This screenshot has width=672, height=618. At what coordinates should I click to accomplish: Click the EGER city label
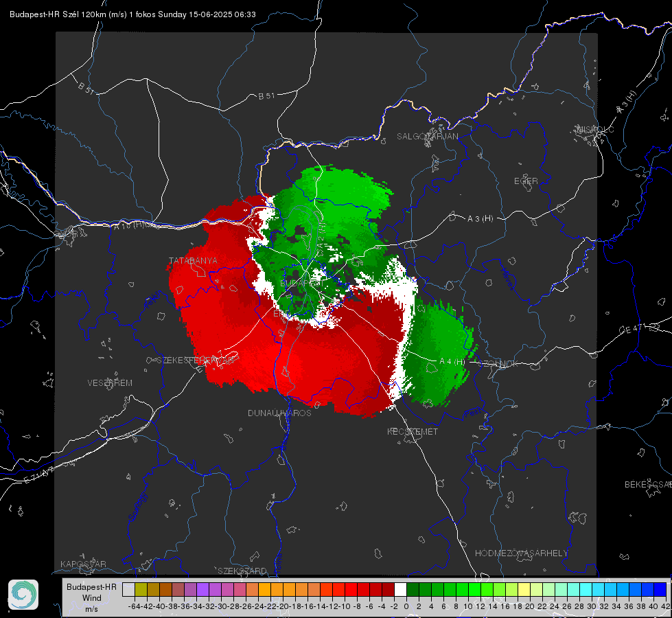point(526,181)
